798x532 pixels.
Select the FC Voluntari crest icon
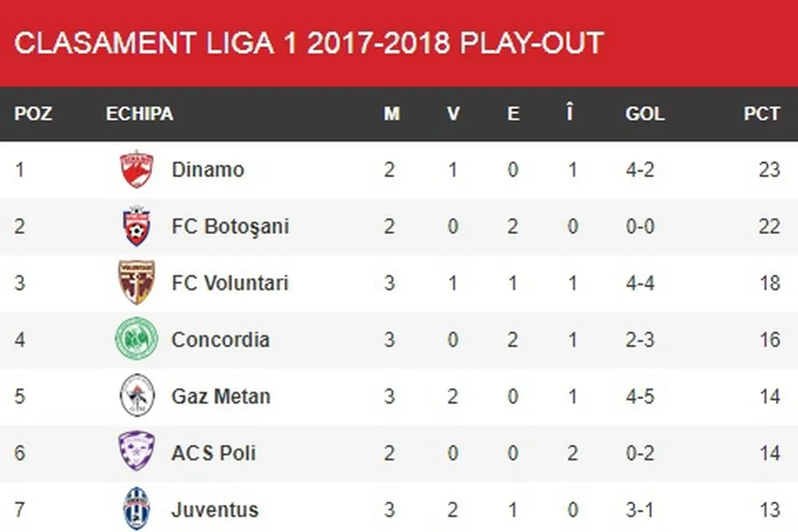click(137, 282)
